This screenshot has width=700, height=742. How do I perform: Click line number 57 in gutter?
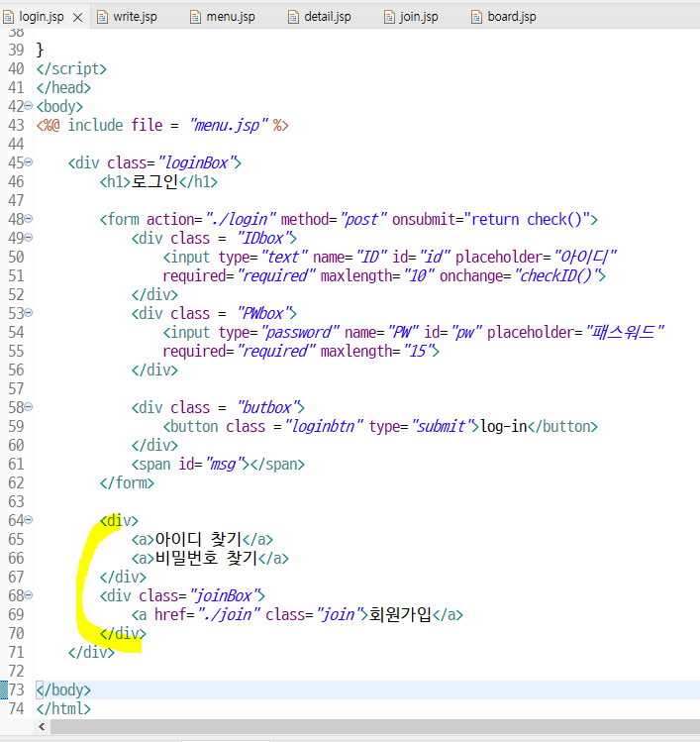click(x=16, y=389)
